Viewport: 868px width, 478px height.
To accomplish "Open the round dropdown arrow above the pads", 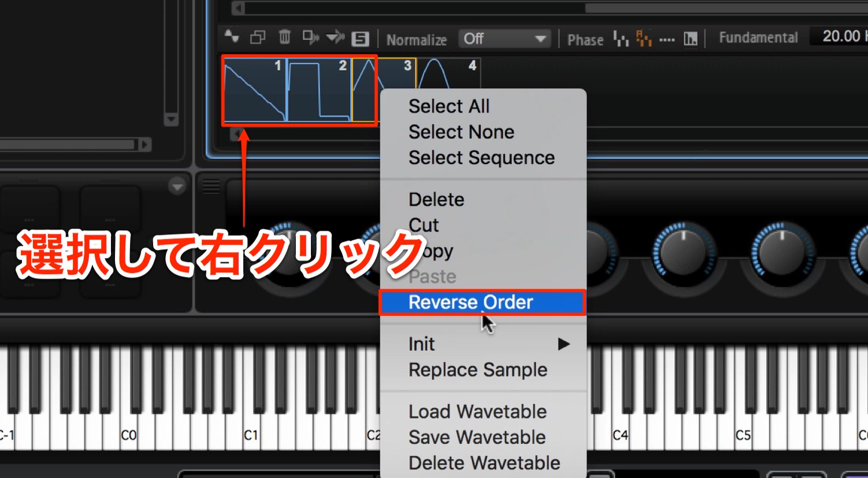I will (x=177, y=186).
